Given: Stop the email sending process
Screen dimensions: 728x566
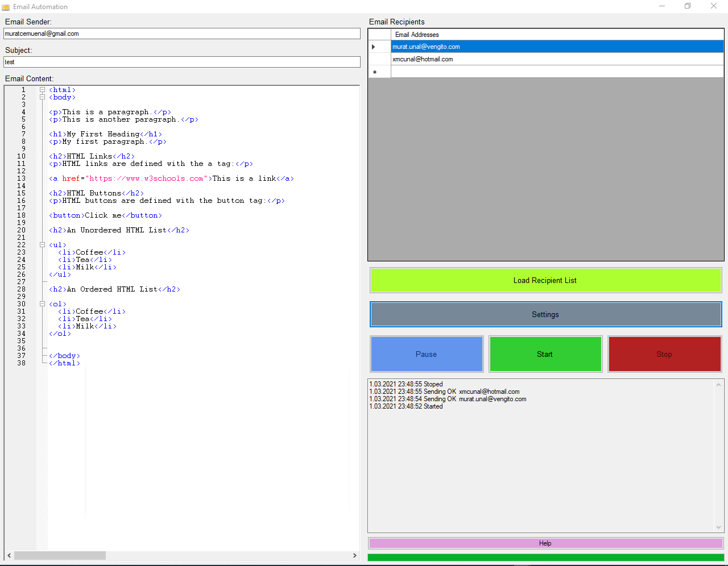Looking at the screenshot, I should click(x=664, y=354).
